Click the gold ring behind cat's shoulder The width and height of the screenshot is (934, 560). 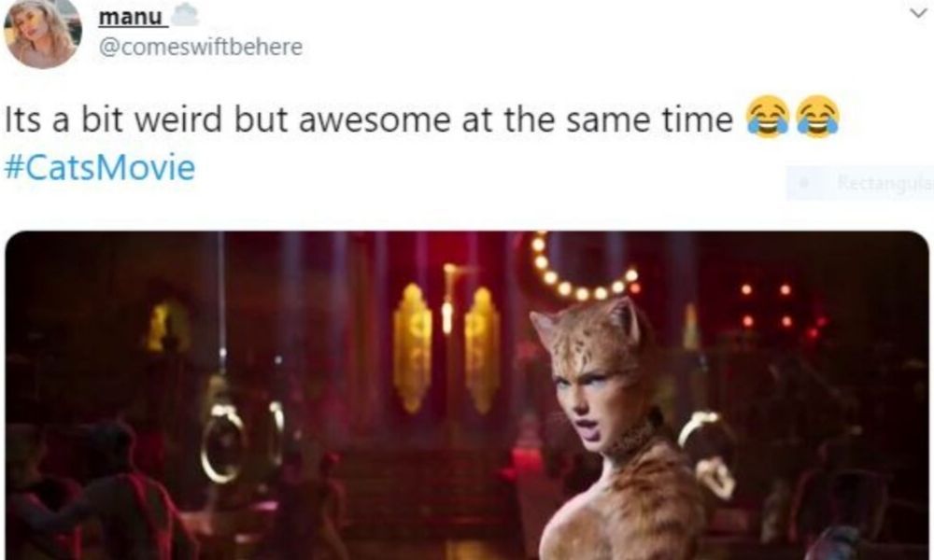point(708,453)
